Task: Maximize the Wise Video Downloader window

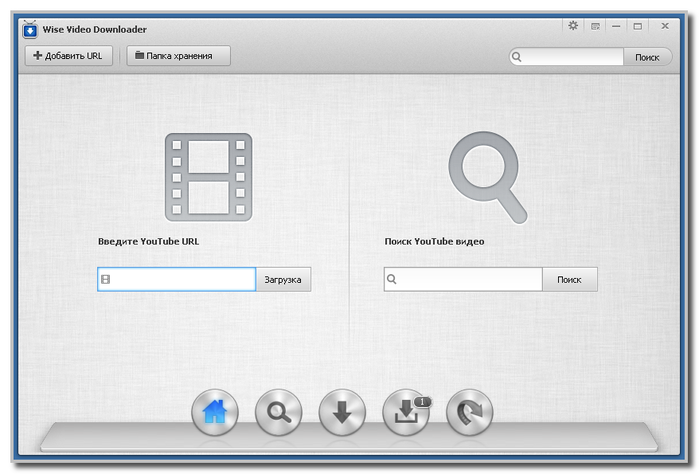Action: [x=637, y=26]
